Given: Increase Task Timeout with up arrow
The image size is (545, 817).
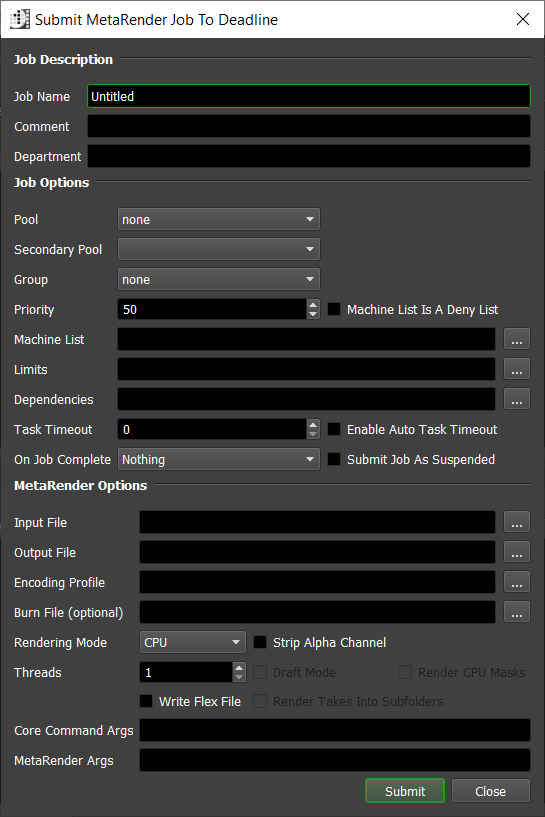Looking at the screenshot, I should pos(313,424).
